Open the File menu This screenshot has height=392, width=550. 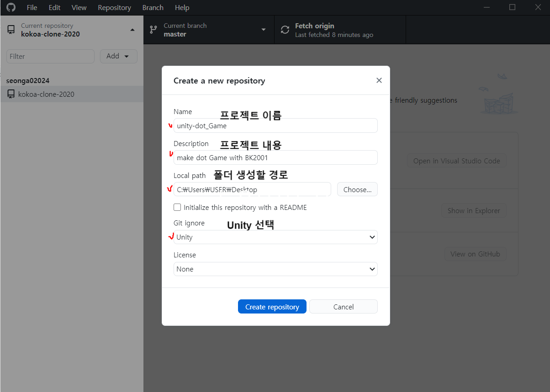[x=32, y=8]
